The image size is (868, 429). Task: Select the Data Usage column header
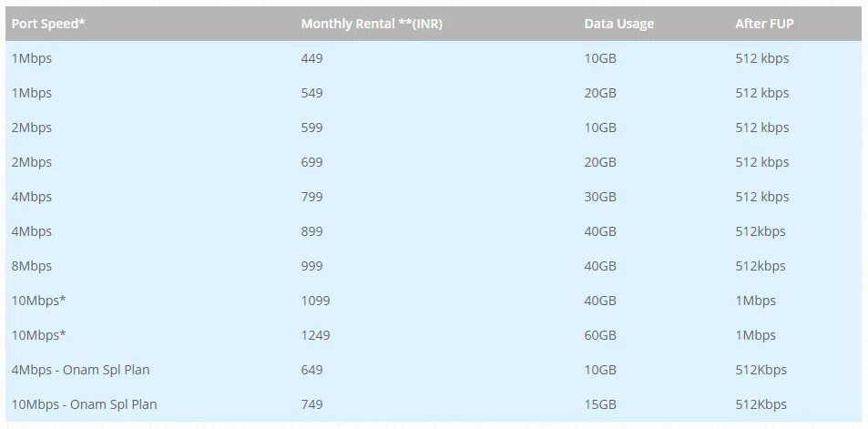(x=618, y=25)
